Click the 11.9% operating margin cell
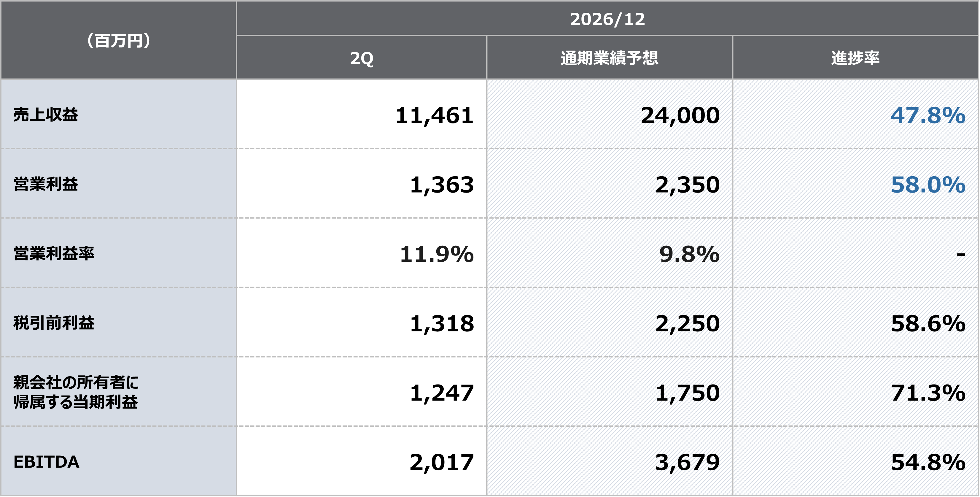Viewport: 980px width, 497px height. pyautogui.click(x=437, y=254)
